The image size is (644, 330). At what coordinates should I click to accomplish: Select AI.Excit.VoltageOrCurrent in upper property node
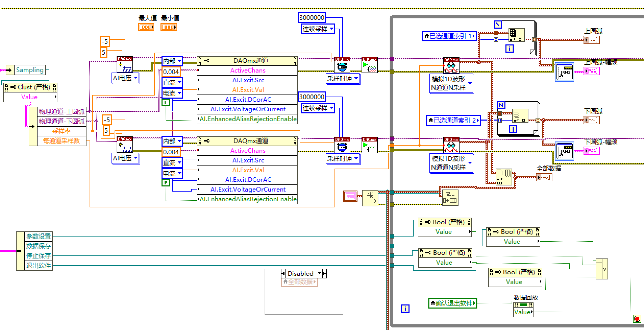247,109
